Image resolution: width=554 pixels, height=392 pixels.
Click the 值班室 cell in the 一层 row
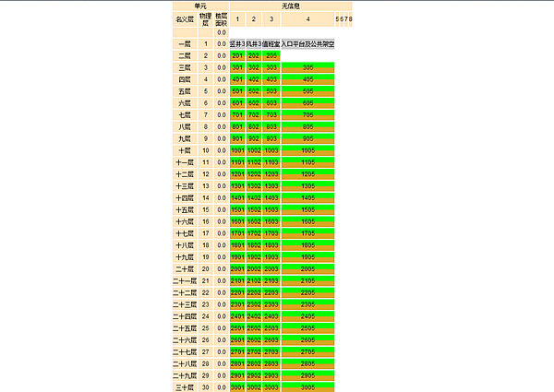pos(271,44)
